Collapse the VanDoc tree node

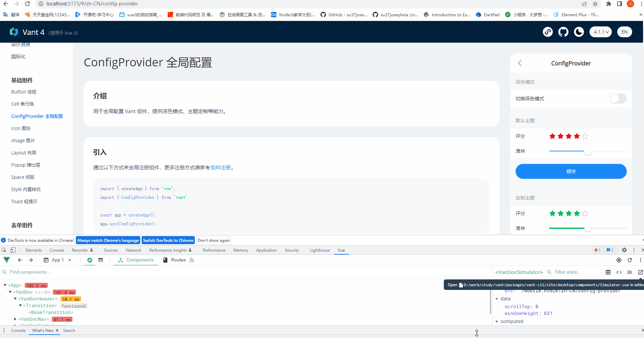10,292
